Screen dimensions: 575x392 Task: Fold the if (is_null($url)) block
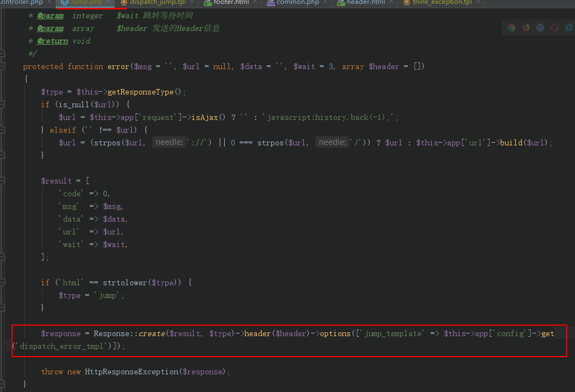click(x=2, y=104)
